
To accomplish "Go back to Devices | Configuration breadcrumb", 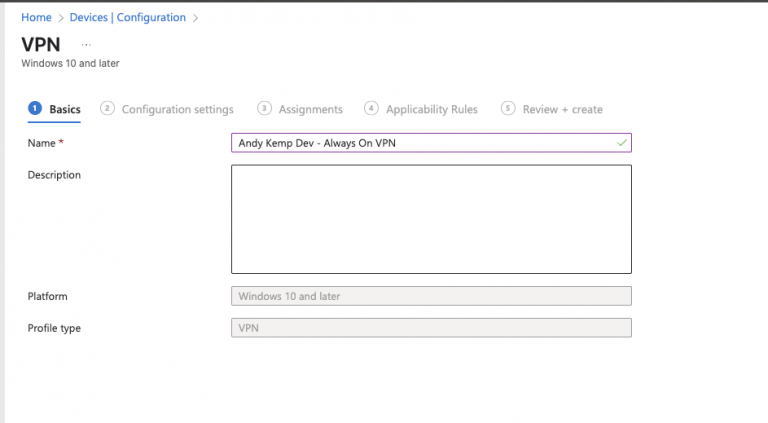I will click(x=130, y=17).
